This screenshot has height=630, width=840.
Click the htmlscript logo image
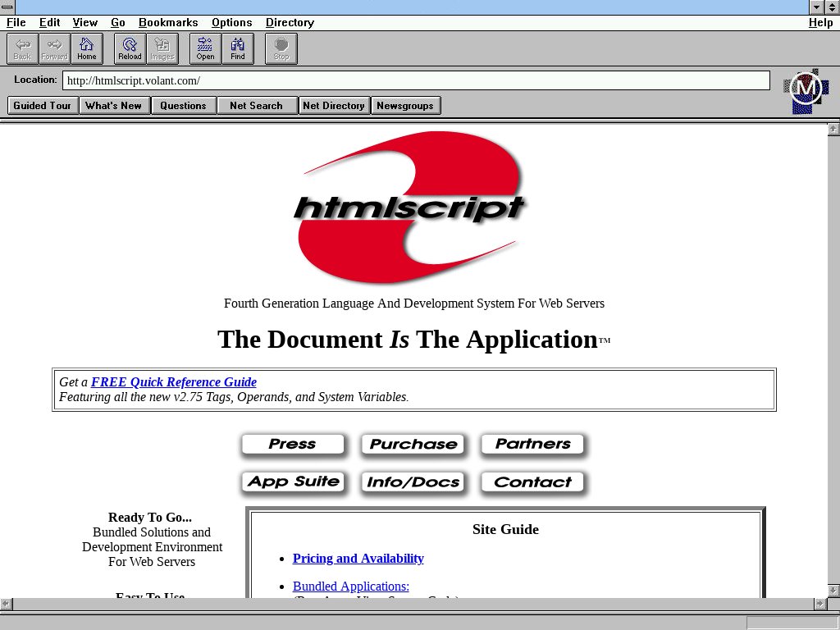410,208
